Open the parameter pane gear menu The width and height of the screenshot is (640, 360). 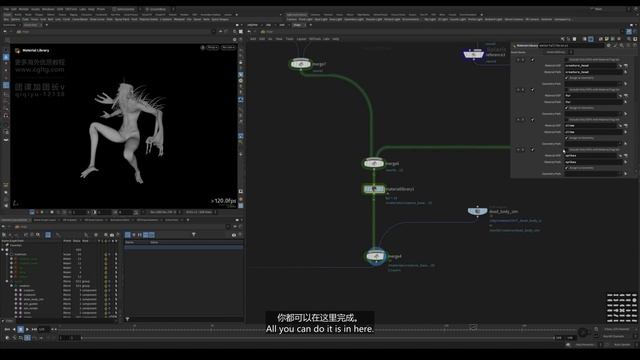click(x=609, y=46)
